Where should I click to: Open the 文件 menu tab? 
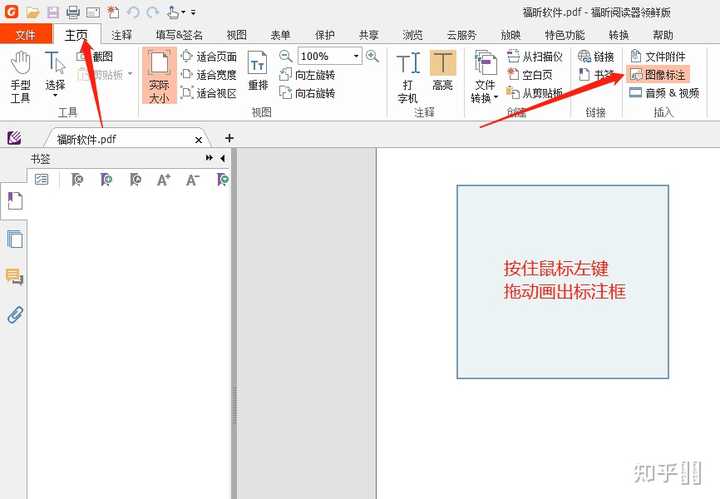coord(25,35)
